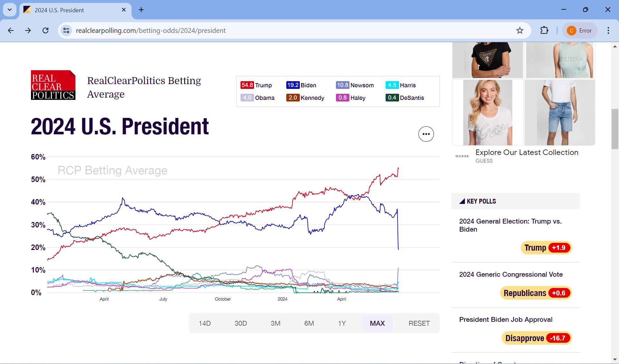The width and height of the screenshot is (619, 364).
Task: Go back to the previous page
Action: coord(11,31)
